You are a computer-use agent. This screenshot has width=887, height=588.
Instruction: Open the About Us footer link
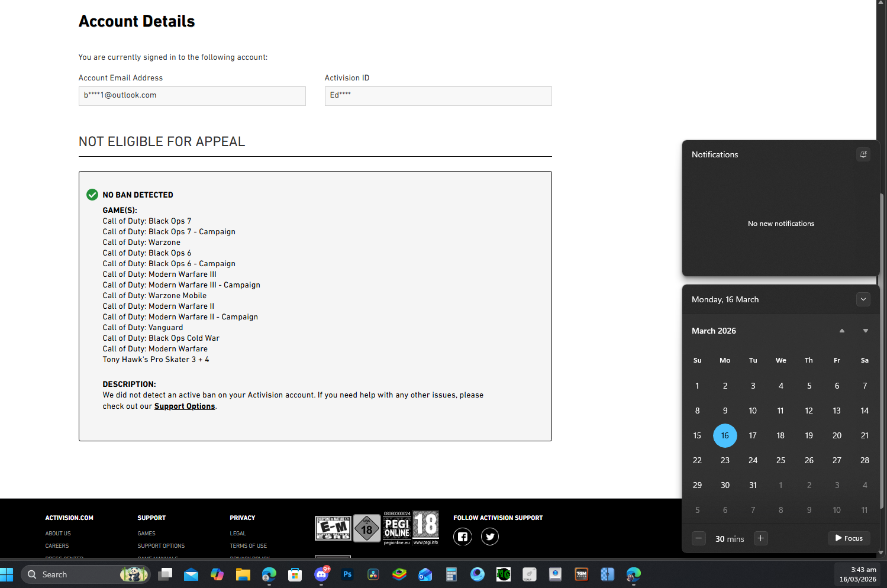[58, 534]
